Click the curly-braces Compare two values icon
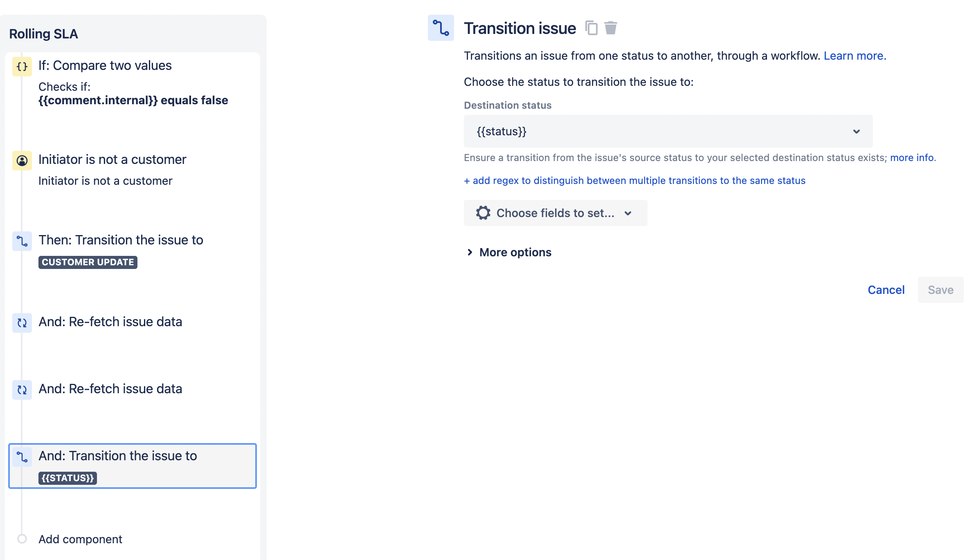Screen dimensions: 976x560 click(x=22, y=66)
